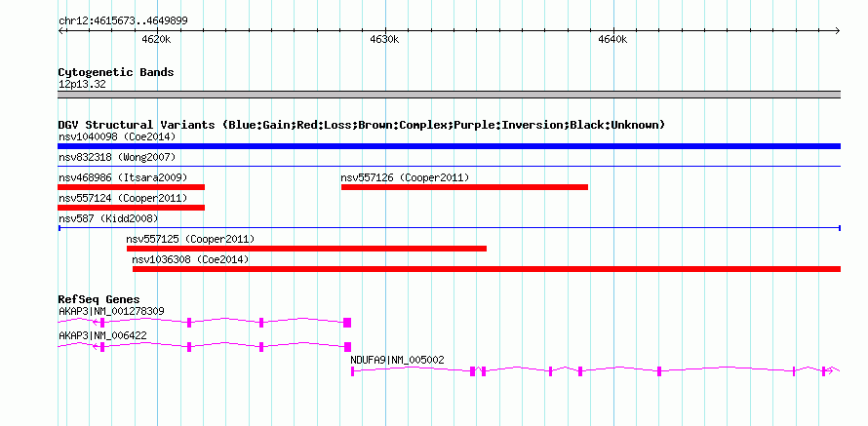Open the nsv587 (Kidd2008) label

[108, 218]
